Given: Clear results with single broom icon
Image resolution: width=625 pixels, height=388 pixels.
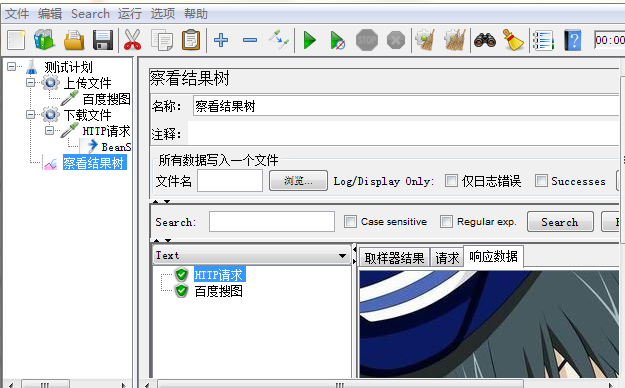Looking at the screenshot, I should 425,40.
